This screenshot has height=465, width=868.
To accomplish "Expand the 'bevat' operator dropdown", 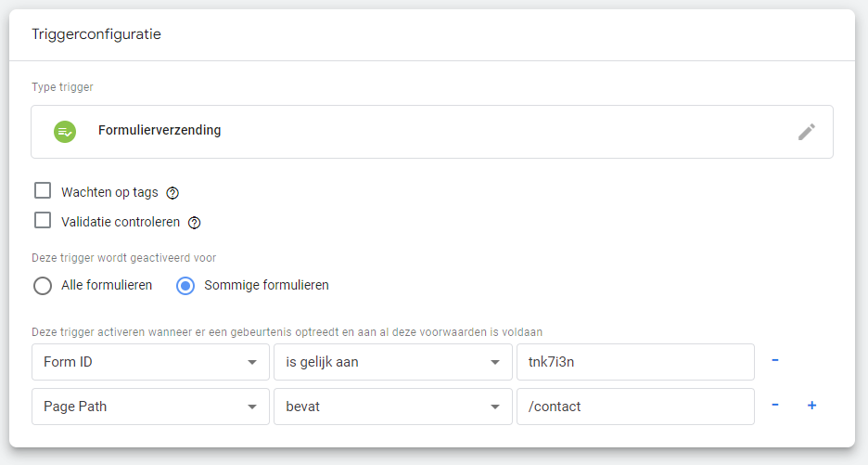I will click(x=392, y=407).
